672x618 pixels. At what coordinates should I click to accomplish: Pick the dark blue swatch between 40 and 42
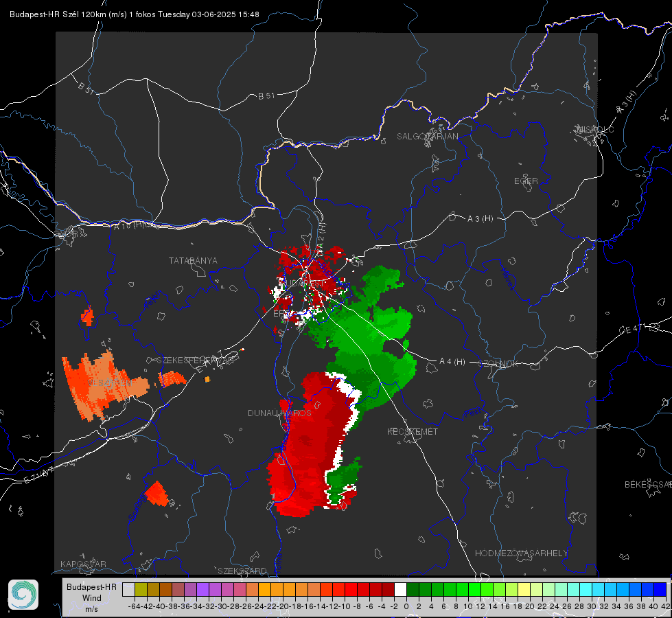tap(660, 589)
